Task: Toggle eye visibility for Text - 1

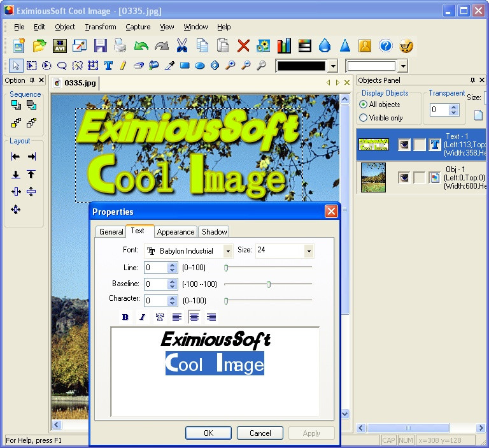Action: coord(404,145)
